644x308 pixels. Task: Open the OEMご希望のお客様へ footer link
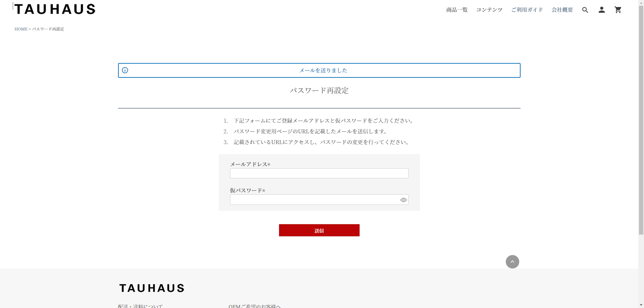point(255,306)
